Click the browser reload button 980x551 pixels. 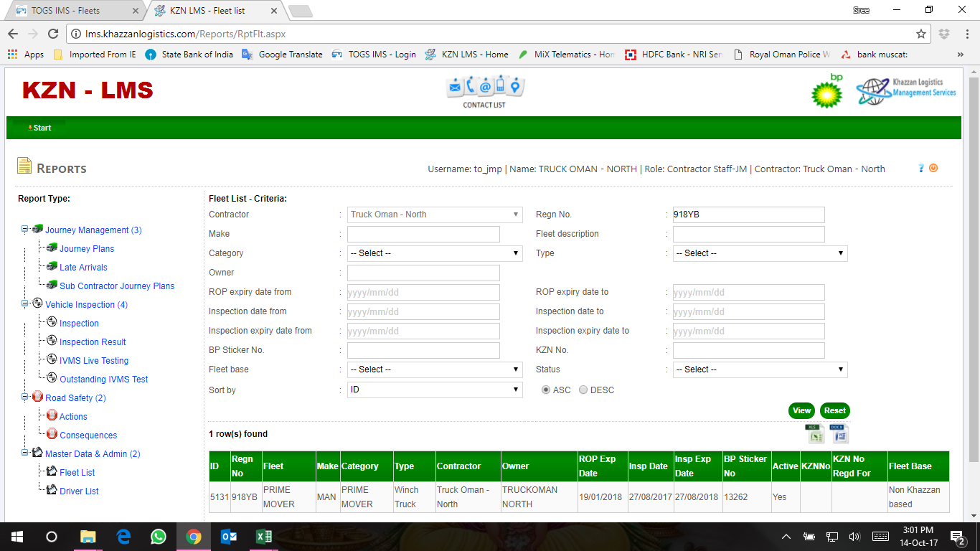click(52, 34)
